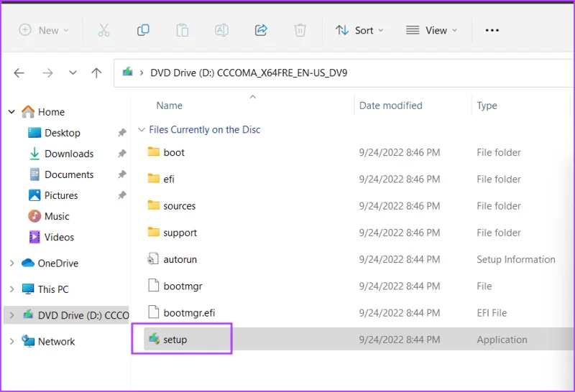Image resolution: width=575 pixels, height=392 pixels.
Task: Open This PC in navigation pane
Action: pos(53,289)
